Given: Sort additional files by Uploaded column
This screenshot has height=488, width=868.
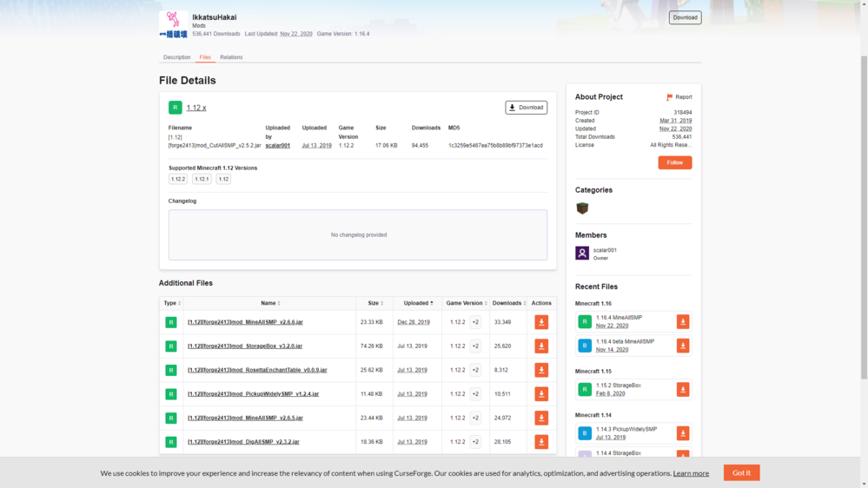Looking at the screenshot, I should (x=418, y=303).
